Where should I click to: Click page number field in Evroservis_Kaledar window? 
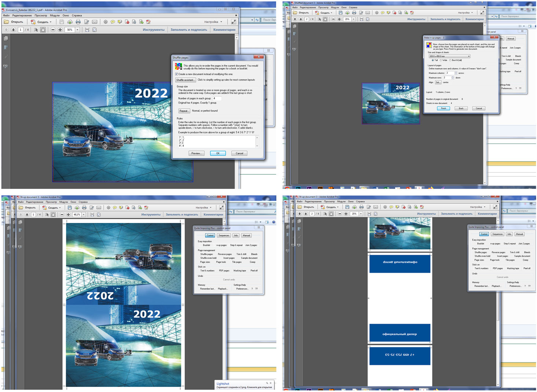click(21, 30)
